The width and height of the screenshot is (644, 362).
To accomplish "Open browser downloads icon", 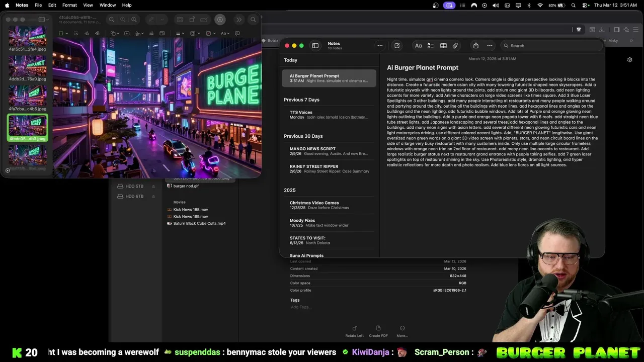I will (602, 30).
